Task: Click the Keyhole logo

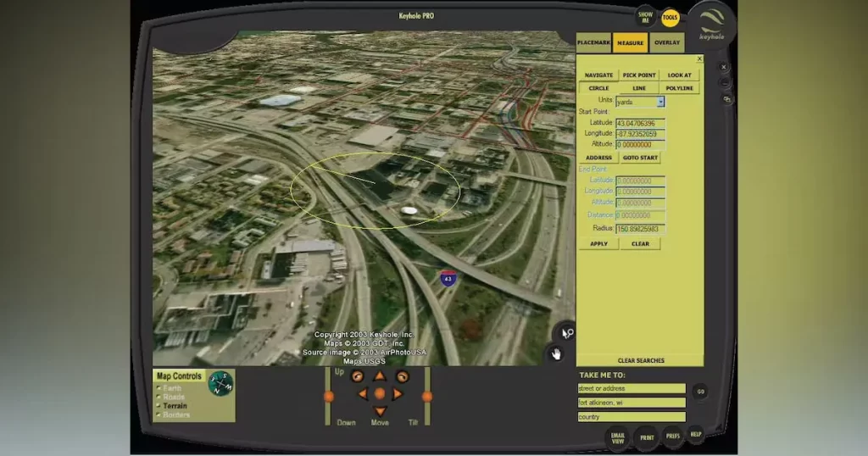Action: click(712, 25)
